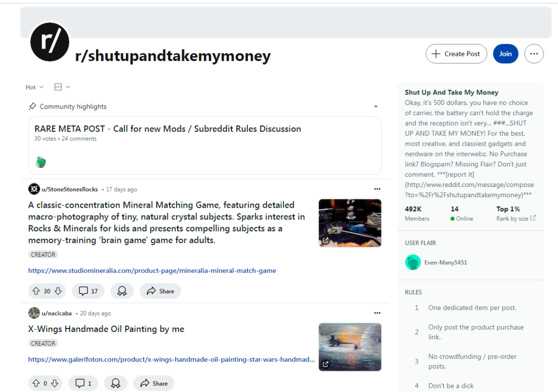
Task: Open the studiomineralia.com product link
Action: pyautogui.click(x=152, y=271)
